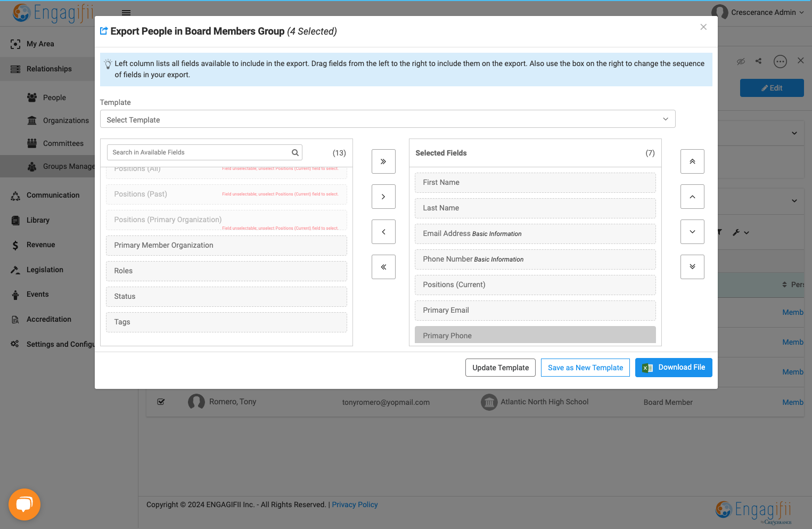This screenshot has height=529, width=812.
Task: Toggle the hamburger sidebar menu
Action: (x=126, y=13)
